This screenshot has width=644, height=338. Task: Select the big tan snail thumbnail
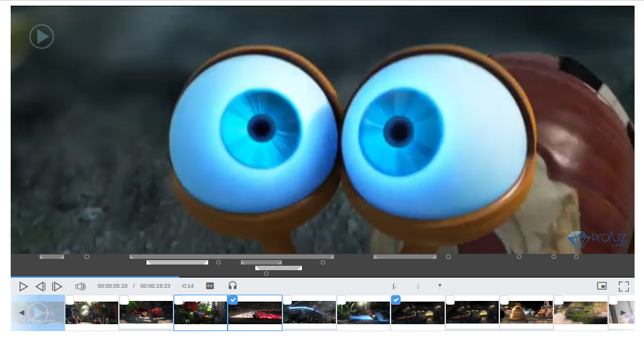point(526,313)
